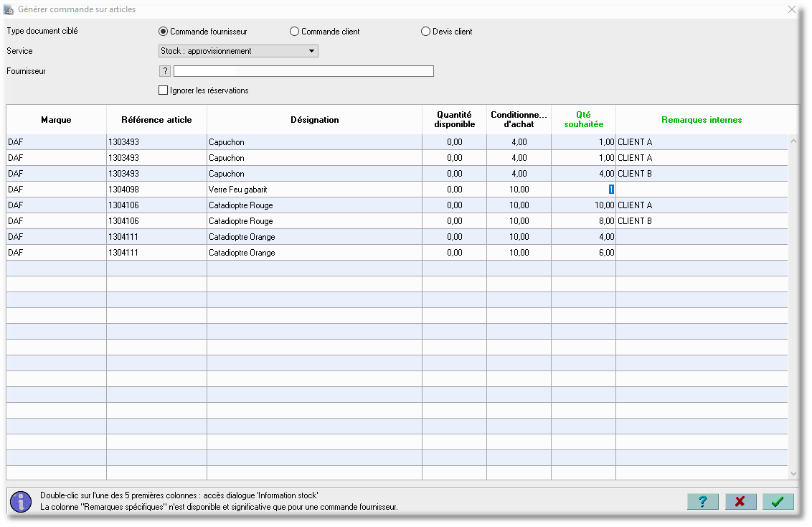Screen dimensions: 812x527
Task: Click the scrollbar down arrow of the table
Action: point(793,474)
